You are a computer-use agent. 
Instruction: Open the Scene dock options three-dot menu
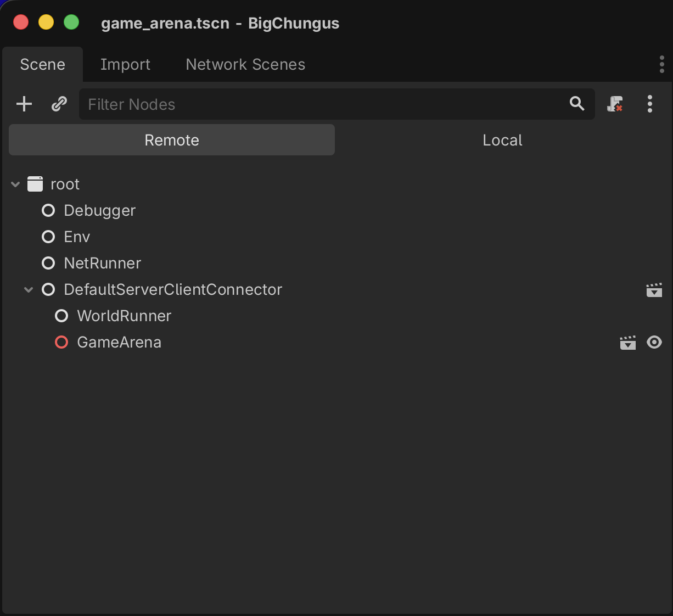pyautogui.click(x=650, y=104)
